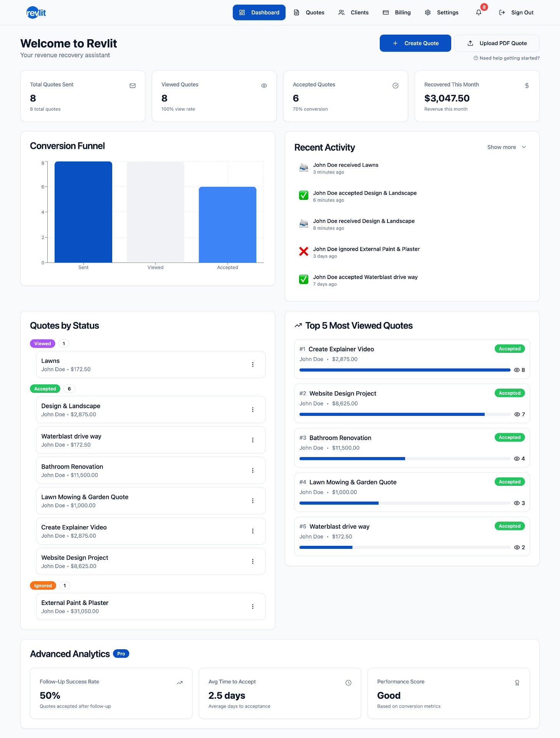Click the progress bar for Bathroom Renovation

tap(405, 459)
